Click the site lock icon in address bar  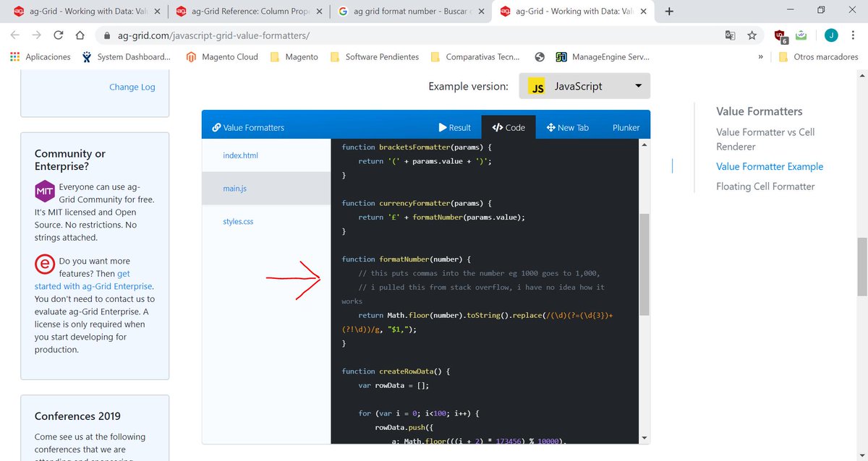[x=109, y=35]
